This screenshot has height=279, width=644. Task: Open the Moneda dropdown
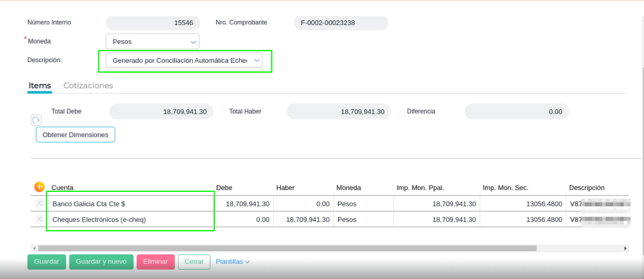click(152, 42)
